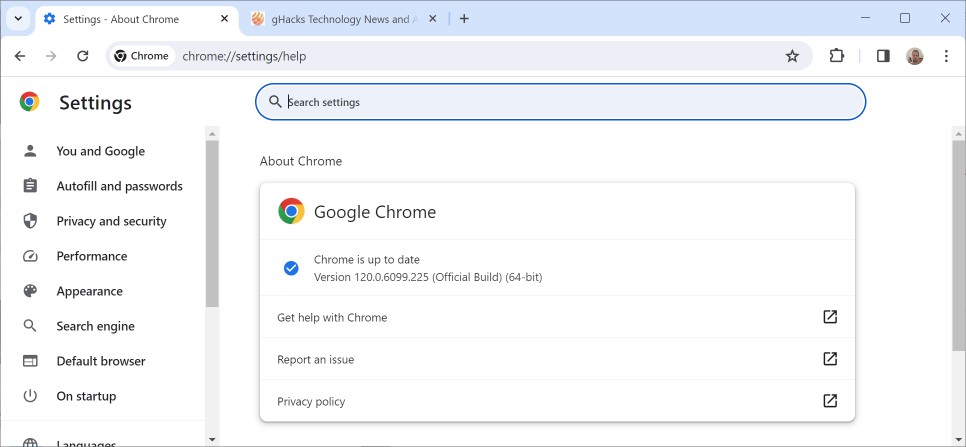Open the profile avatar menu
Screen dimensions: 966x447
pos(915,56)
